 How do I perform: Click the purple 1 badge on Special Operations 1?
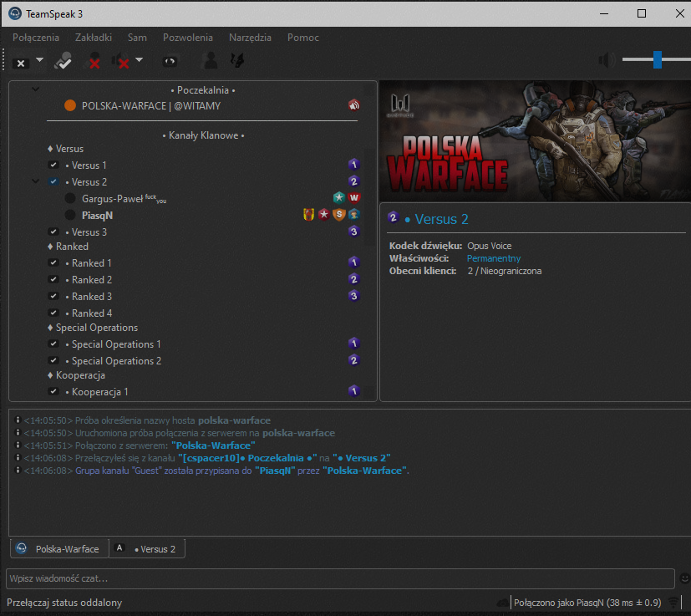(x=354, y=344)
